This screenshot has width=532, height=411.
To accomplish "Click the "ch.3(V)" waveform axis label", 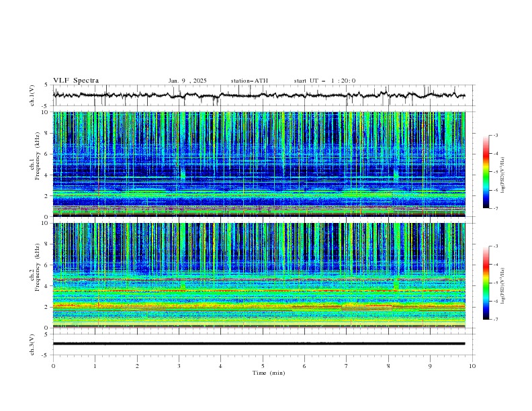I will (x=32, y=345).
